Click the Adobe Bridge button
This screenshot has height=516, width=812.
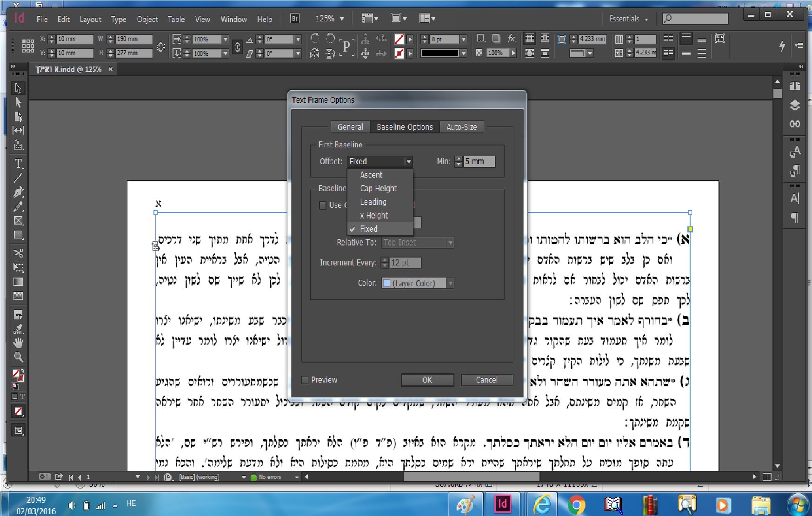pyautogui.click(x=295, y=19)
